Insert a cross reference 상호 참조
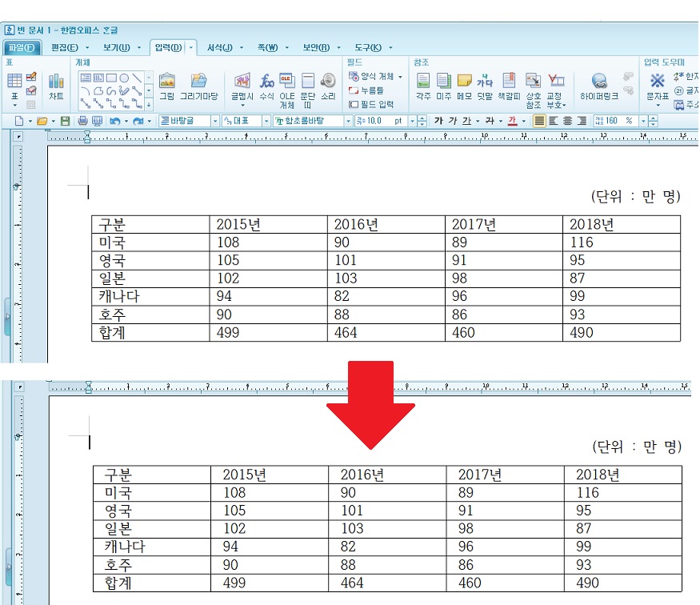Image resolution: width=700 pixels, height=605 pixels. 533,90
